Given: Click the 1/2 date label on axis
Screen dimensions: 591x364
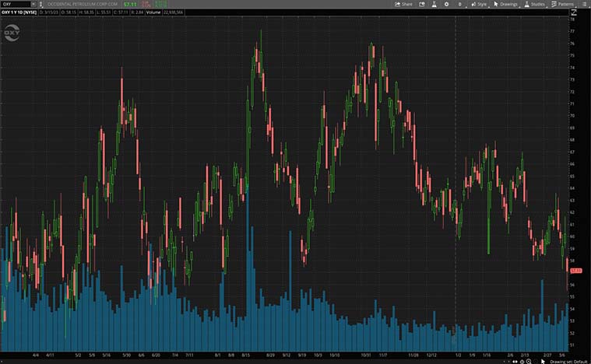Looking at the screenshot, I should [458, 355].
